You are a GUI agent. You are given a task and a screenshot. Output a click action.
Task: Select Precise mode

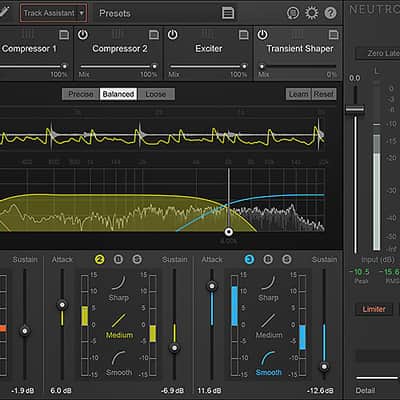[x=81, y=94]
